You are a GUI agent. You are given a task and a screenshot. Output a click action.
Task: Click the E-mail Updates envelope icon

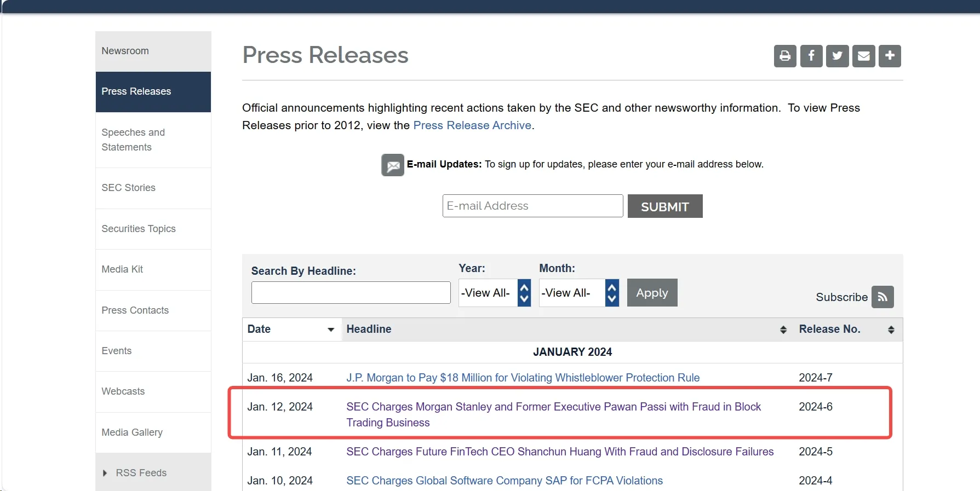pos(393,165)
